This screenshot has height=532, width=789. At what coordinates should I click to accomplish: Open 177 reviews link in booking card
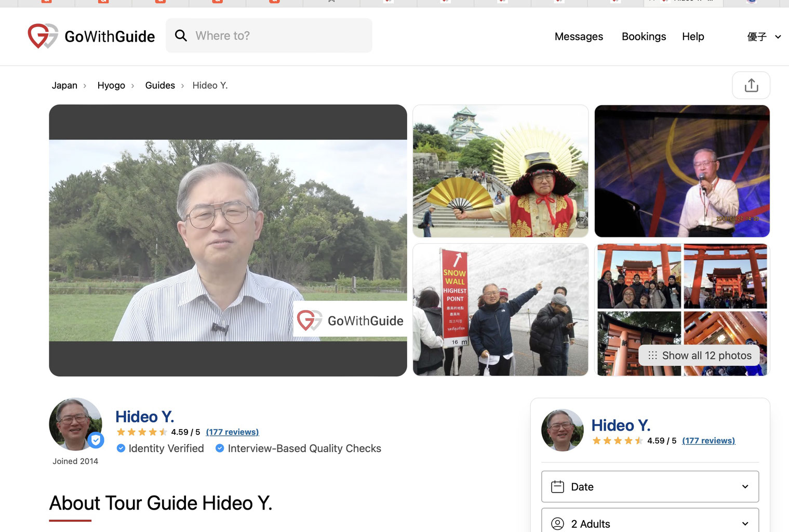point(708,441)
